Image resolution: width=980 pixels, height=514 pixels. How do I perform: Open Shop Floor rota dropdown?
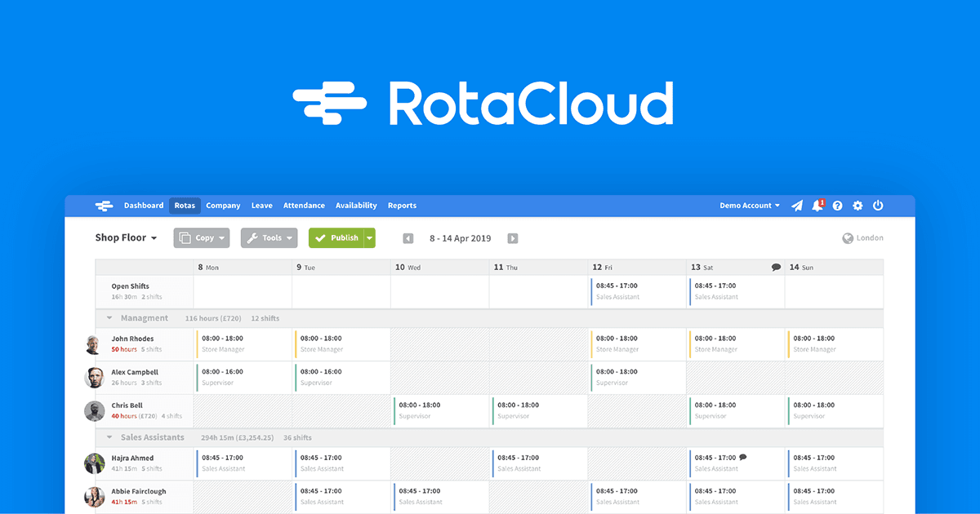coord(126,237)
